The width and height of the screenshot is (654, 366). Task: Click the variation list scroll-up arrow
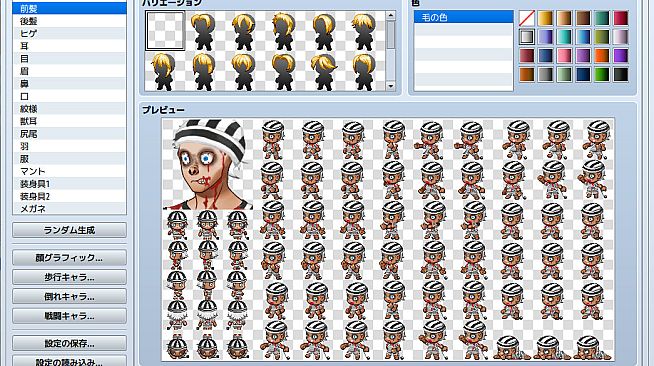pyautogui.click(x=390, y=16)
